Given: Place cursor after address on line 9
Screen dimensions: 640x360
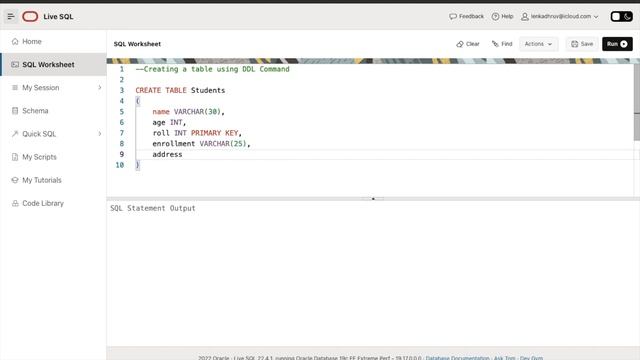Looking at the screenshot, I should tap(183, 154).
